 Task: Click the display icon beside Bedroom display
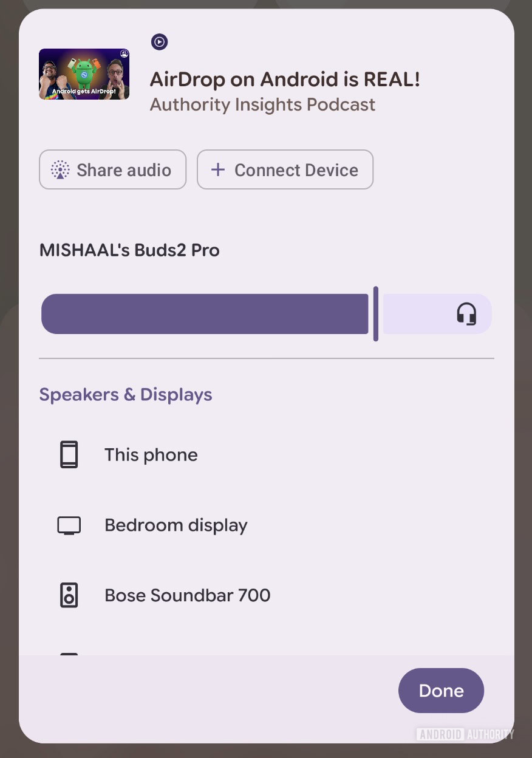pyautogui.click(x=69, y=525)
